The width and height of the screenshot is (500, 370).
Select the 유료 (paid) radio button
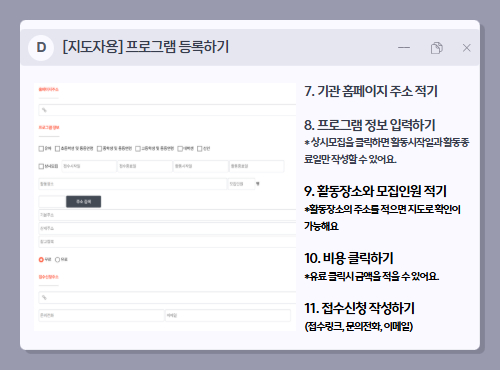coord(57,259)
